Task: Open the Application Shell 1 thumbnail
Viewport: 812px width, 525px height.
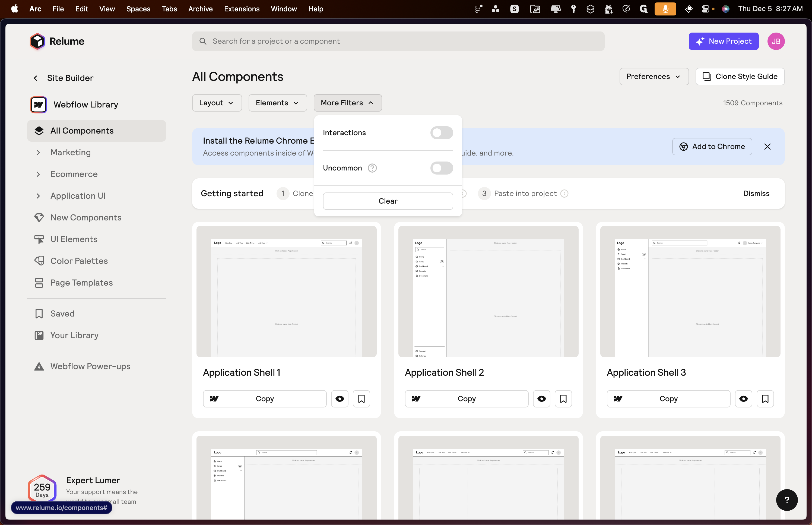Action: point(286,292)
